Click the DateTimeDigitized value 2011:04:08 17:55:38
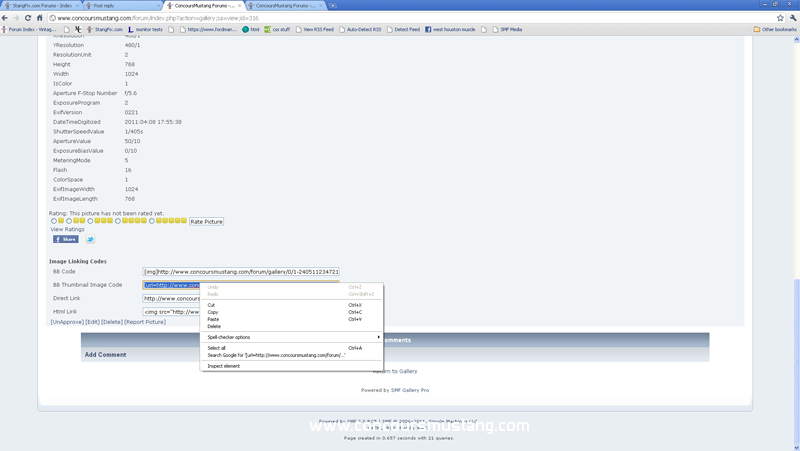The image size is (800, 451). coord(153,122)
